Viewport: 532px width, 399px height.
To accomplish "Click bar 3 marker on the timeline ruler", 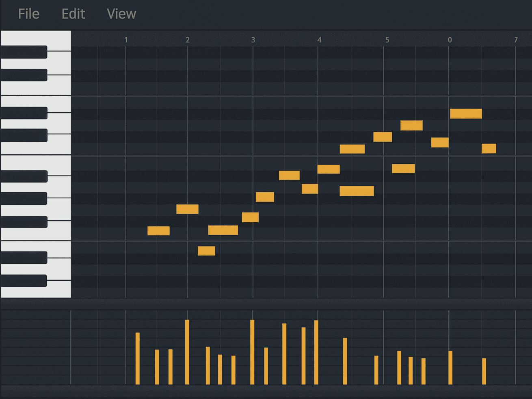I will pos(253,40).
